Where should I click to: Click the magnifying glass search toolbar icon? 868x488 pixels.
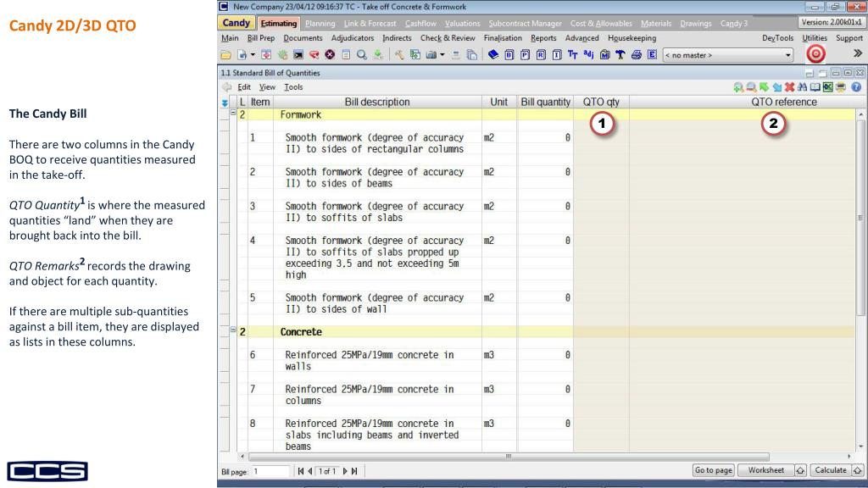pos(361,55)
